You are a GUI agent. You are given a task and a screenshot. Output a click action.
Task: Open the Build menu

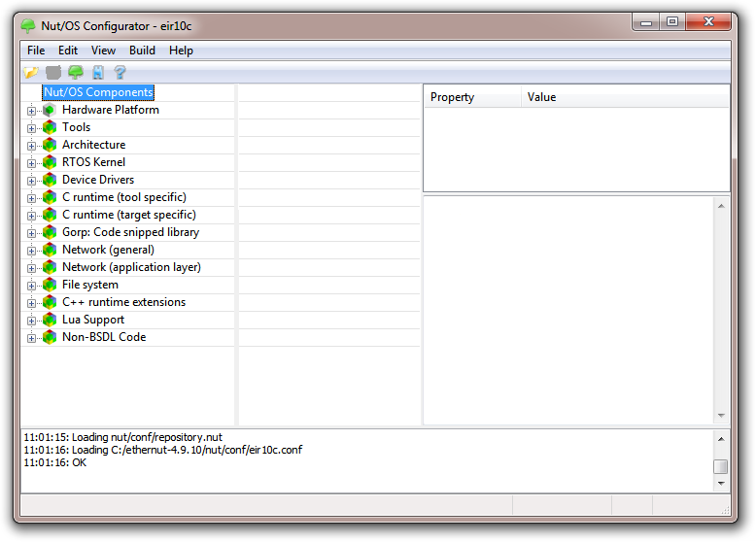click(x=142, y=51)
